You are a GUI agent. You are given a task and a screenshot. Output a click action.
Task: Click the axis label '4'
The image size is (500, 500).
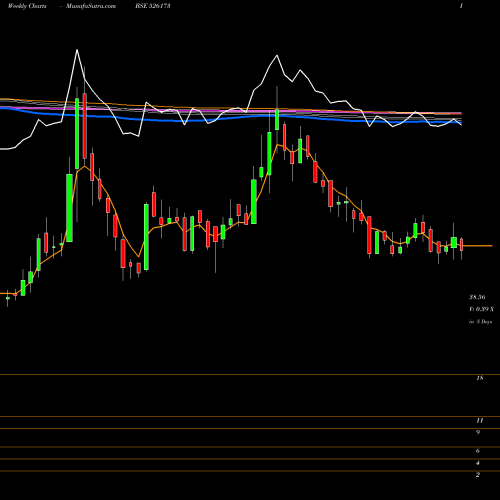click(x=478, y=463)
